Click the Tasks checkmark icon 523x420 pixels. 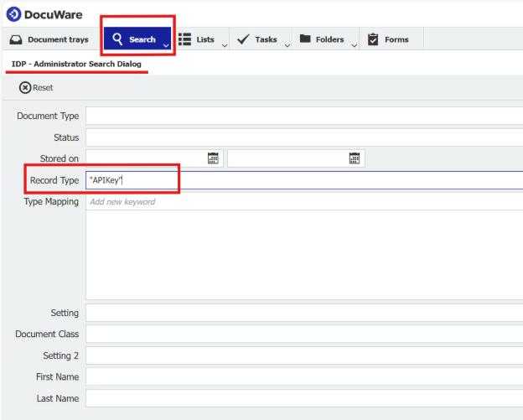click(243, 39)
